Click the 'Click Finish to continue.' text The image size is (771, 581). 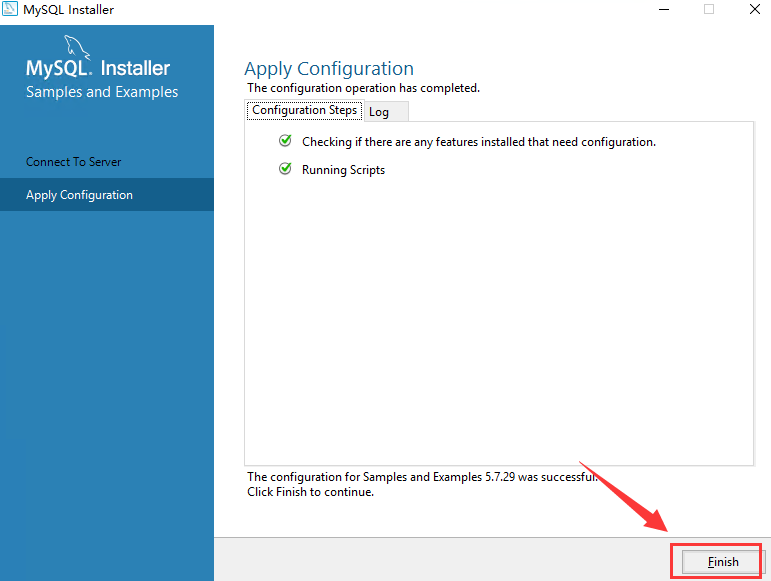coord(310,492)
